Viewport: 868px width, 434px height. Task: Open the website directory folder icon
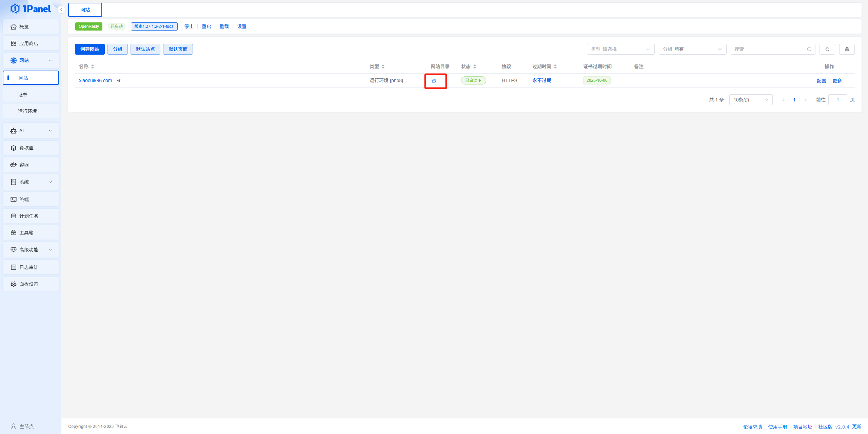click(x=434, y=81)
